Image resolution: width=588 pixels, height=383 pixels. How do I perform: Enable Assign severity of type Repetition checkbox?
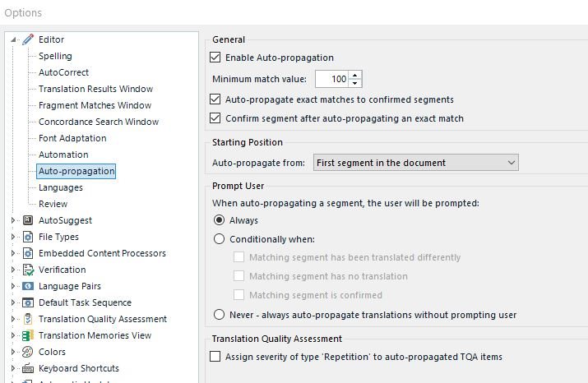point(216,357)
